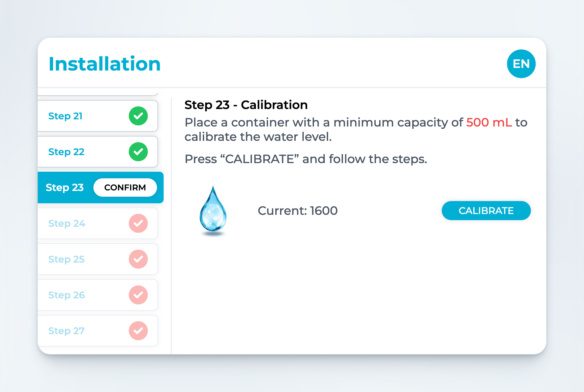This screenshot has width=584, height=392.
Task: Click the red checkmark on Step 26
Action: 138,295
